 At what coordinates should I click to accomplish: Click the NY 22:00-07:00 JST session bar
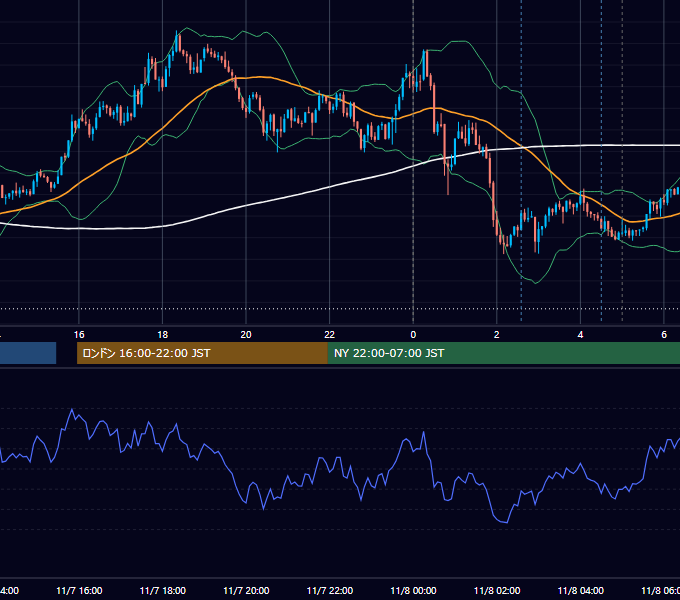[503, 353]
